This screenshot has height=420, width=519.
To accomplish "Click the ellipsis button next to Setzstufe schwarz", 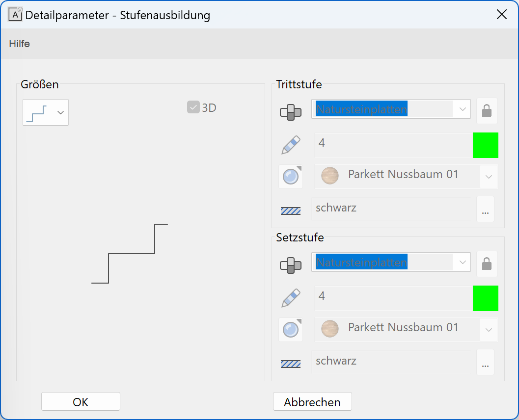I will 485,362.
